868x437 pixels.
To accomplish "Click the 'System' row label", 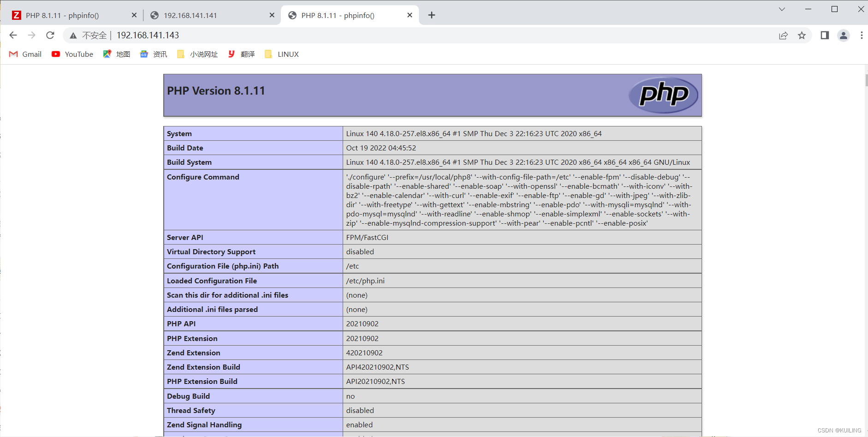I will [x=179, y=134].
